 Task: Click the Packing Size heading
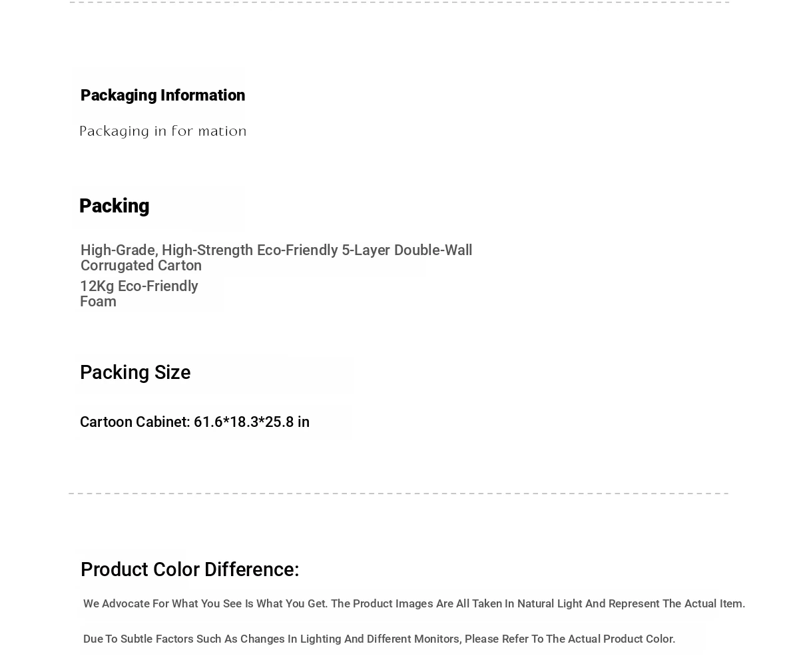pos(135,372)
